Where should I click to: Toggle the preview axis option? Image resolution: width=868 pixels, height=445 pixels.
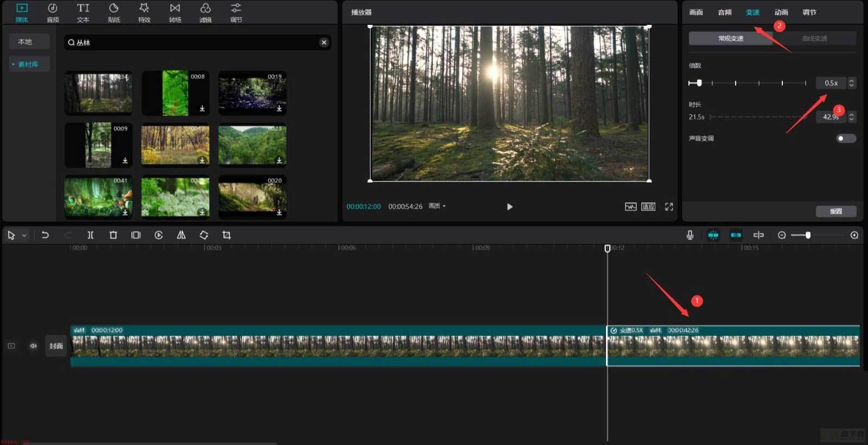(x=758, y=235)
